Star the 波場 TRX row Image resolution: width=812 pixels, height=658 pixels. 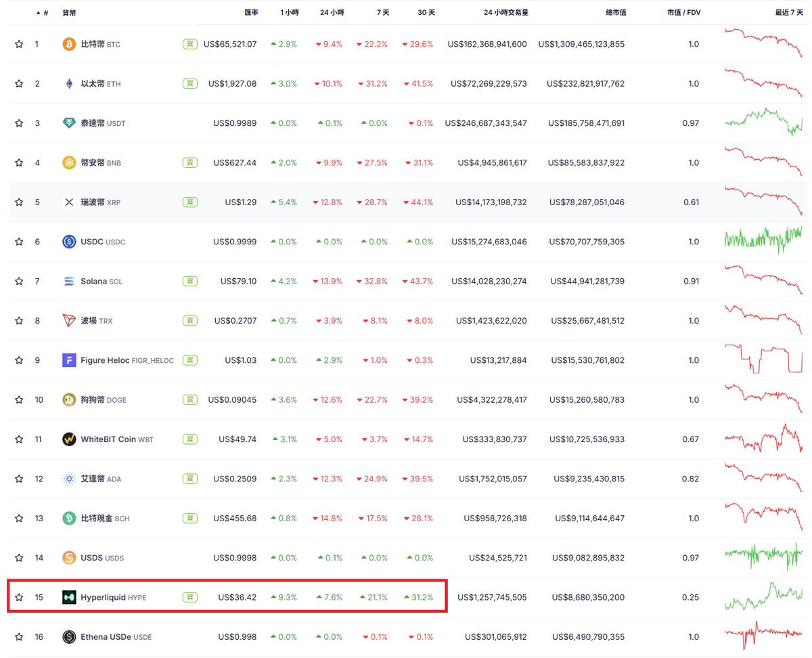[19, 321]
